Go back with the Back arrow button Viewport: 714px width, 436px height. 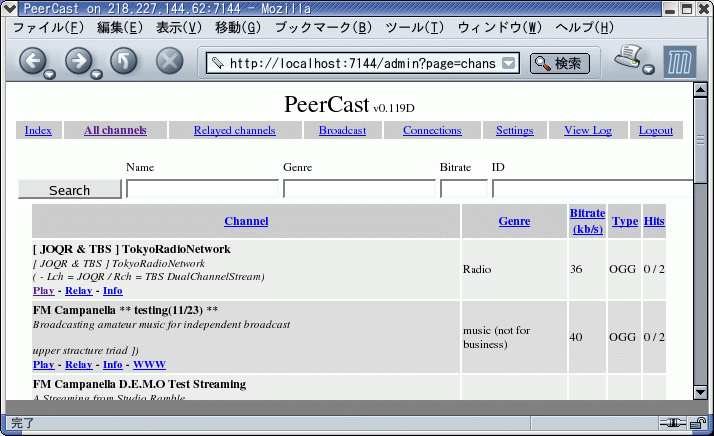(x=32, y=61)
